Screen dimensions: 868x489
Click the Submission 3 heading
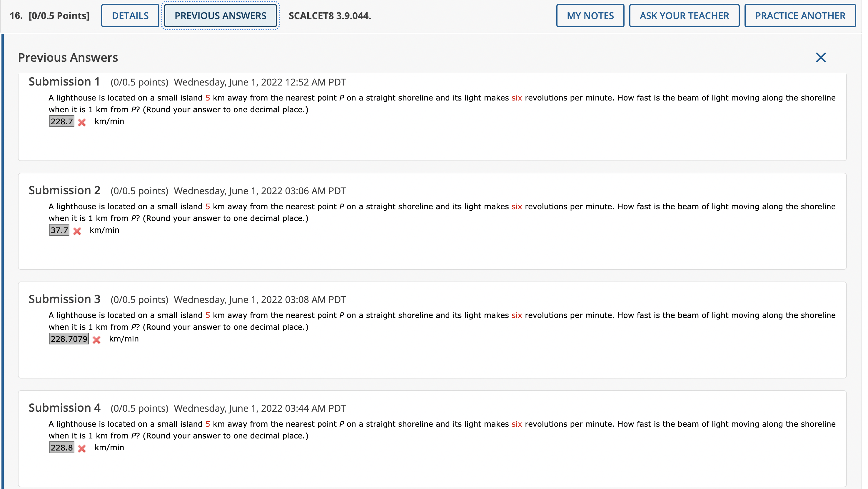point(65,299)
